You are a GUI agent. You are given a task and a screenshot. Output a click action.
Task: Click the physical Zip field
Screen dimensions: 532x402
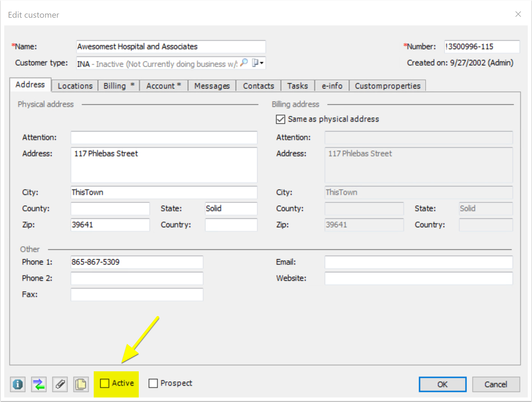pyautogui.click(x=110, y=225)
